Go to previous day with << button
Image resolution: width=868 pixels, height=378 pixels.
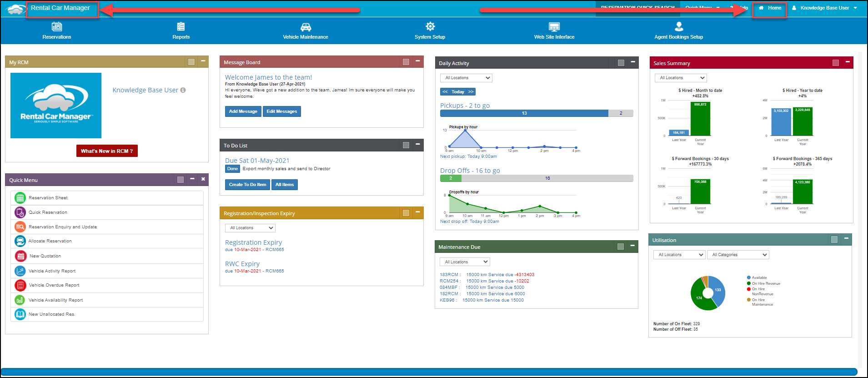click(x=445, y=91)
